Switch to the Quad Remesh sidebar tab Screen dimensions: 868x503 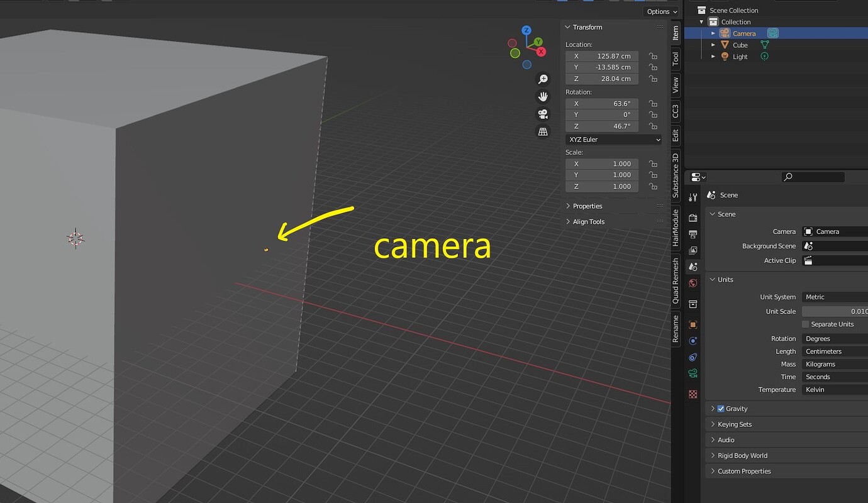[x=676, y=280]
